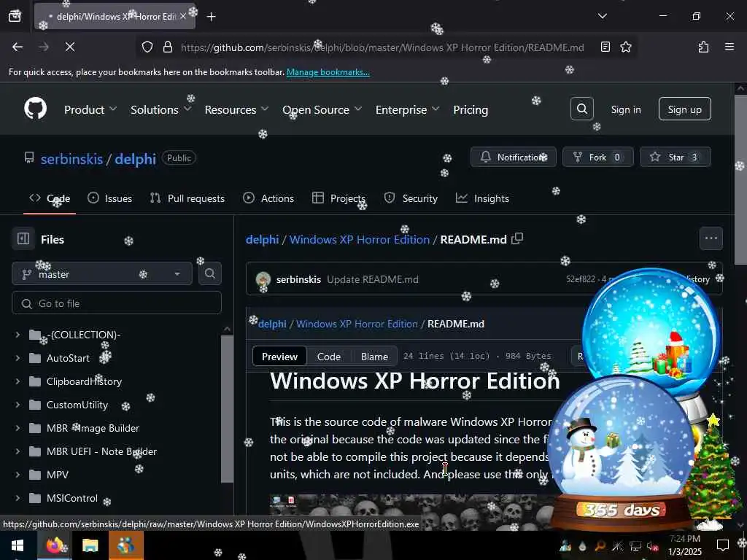
Task: Switch to the Issues tab
Action: (x=109, y=198)
